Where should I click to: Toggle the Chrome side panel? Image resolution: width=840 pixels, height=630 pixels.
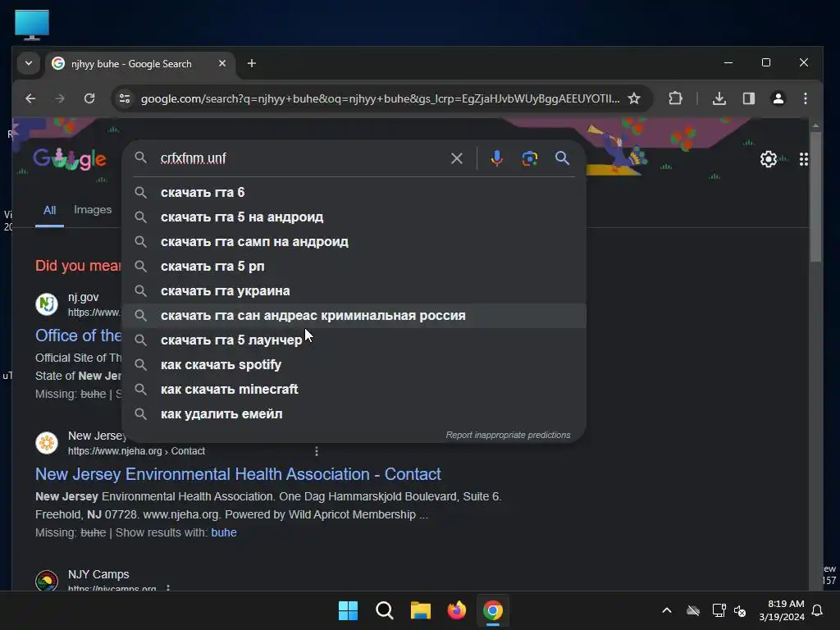(749, 98)
